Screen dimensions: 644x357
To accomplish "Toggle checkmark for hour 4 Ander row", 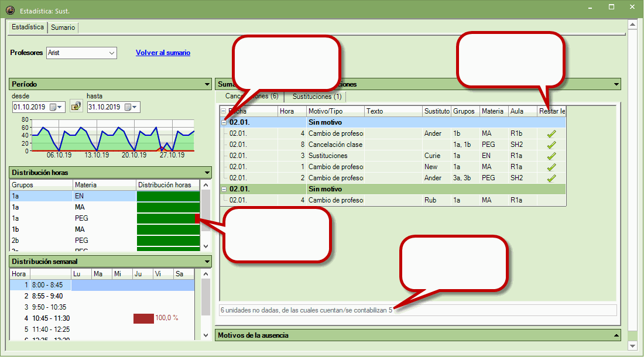I will pyautogui.click(x=551, y=134).
